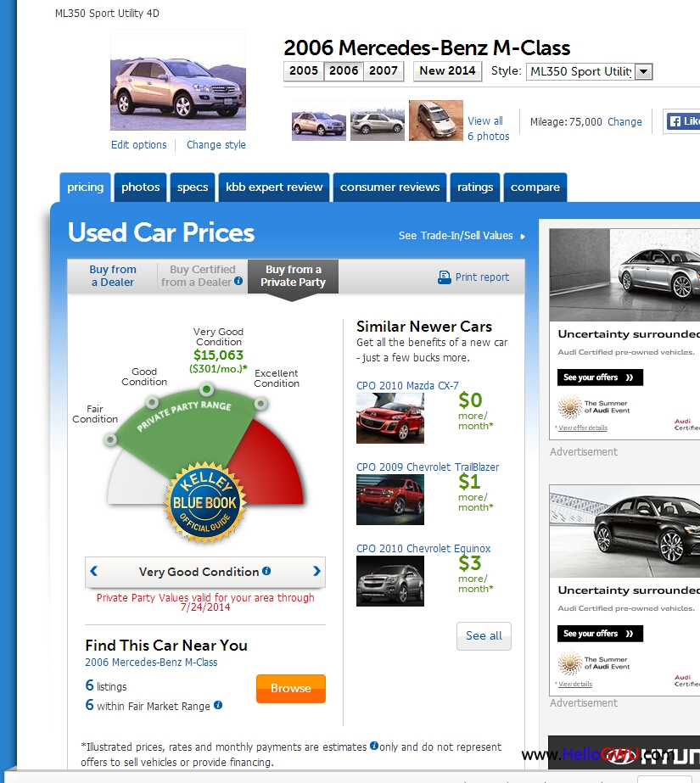Screen dimensions: 700x783
Task: Switch to consumer reviews tab
Action: (x=389, y=187)
